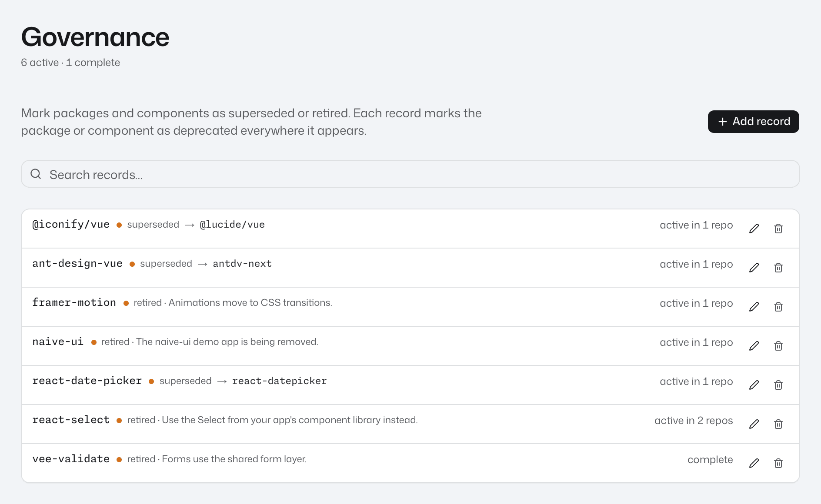This screenshot has width=821, height=504.
Task: Select the vee-validate package name
Action: point(71,459)
